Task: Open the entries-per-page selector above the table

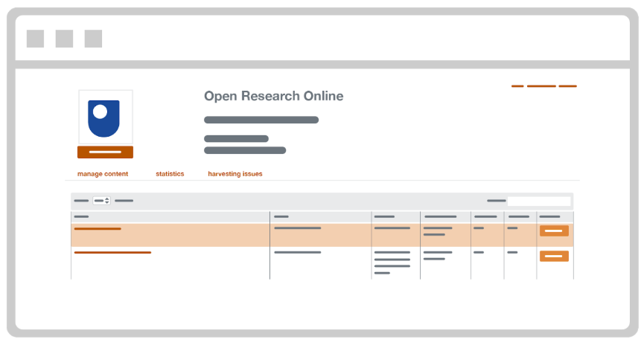Action: (101, 201)
